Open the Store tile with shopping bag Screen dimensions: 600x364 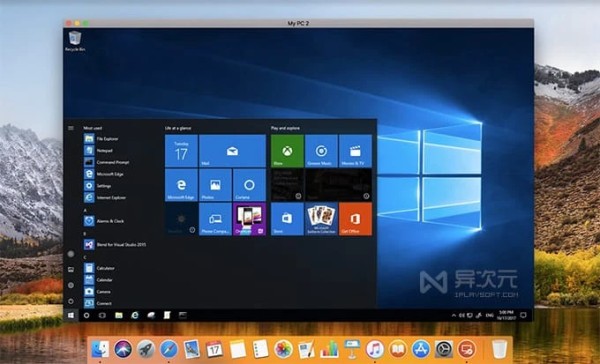point(287,219)
